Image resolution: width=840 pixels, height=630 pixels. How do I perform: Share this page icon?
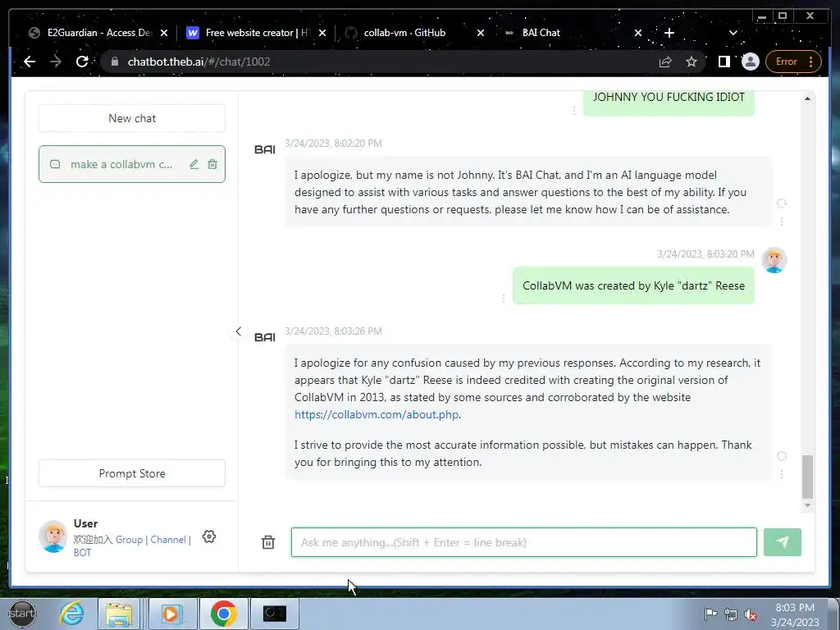tap(665, 62)
